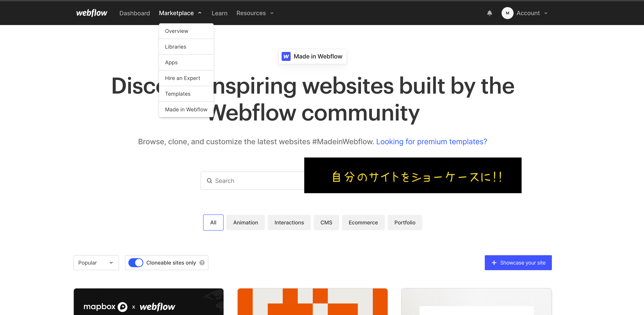Click the Marketplace dropdown chevron
This screenshot has width=644, height=315.
(x=200, y=13)
